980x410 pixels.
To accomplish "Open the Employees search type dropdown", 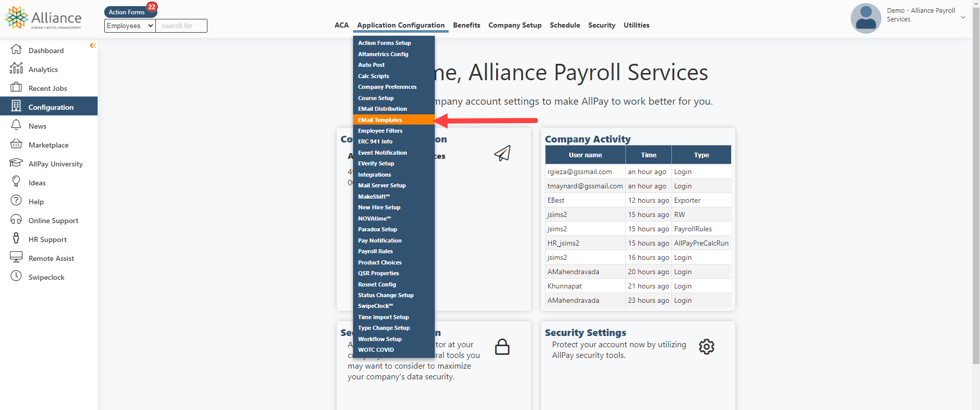I will click(x=130, y=26).
